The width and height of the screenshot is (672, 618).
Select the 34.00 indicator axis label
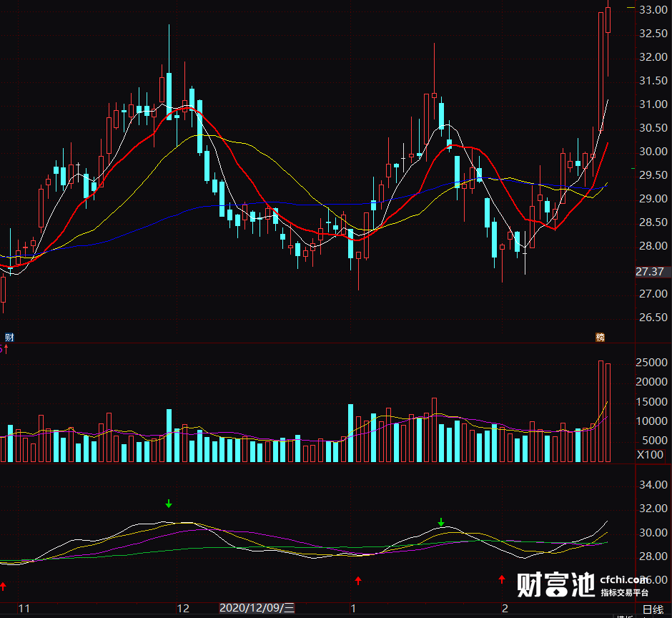click(653, 485)
